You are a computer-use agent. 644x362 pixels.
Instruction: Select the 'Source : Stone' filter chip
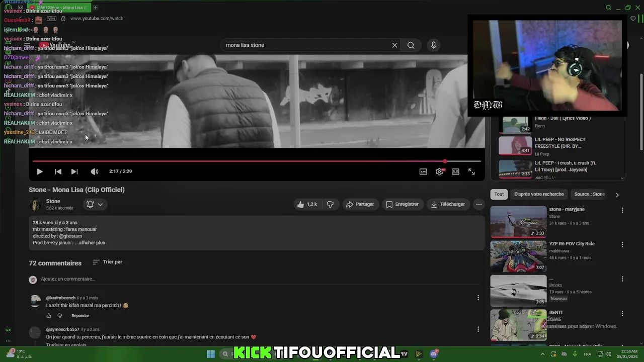590,194
